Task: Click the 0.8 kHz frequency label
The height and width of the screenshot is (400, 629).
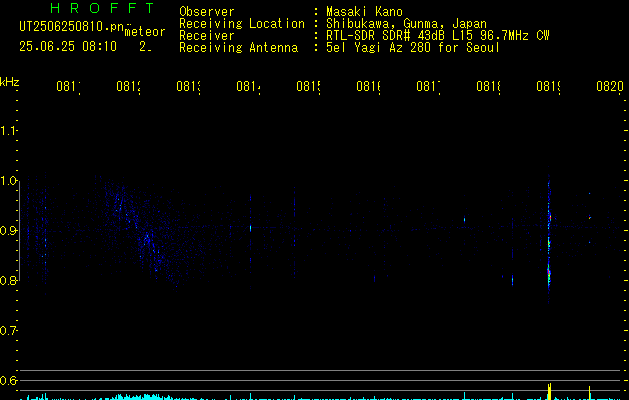Action: pos(8,280)
